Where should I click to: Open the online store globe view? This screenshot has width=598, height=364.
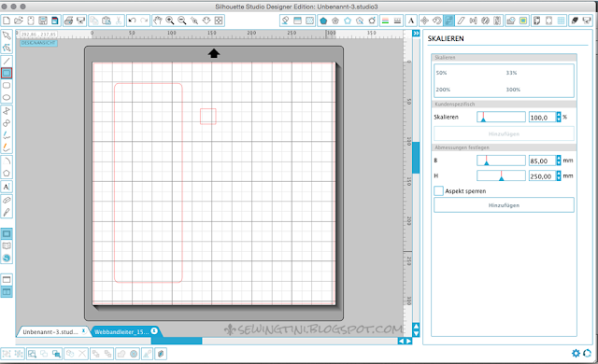[x=7, y=259]
